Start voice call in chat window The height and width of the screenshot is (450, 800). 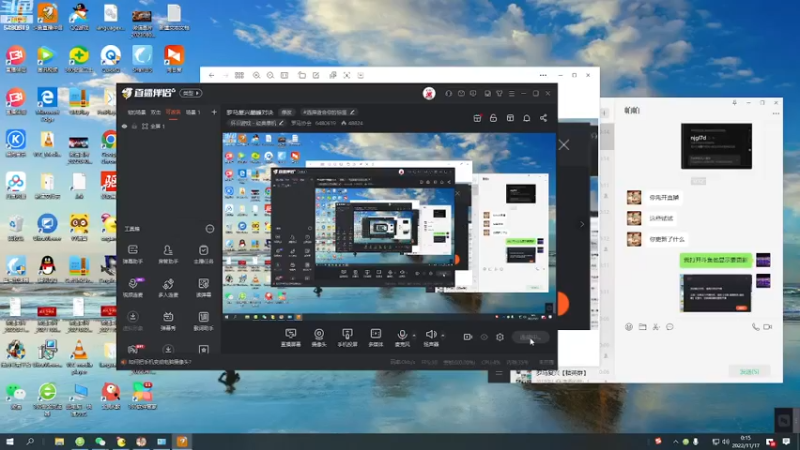755,327
